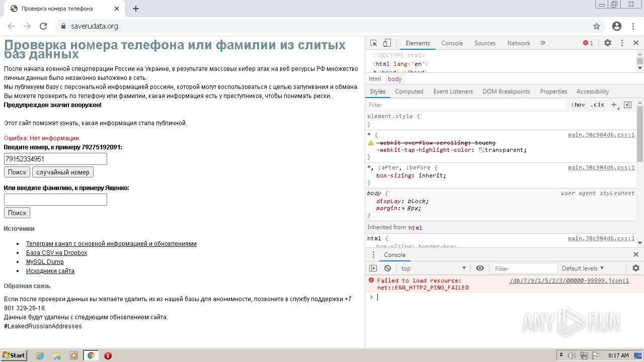Select the html breadcrumb
The height and width of the screenshot is (362, 644).
pyautogui.click(x=375, y=79)
